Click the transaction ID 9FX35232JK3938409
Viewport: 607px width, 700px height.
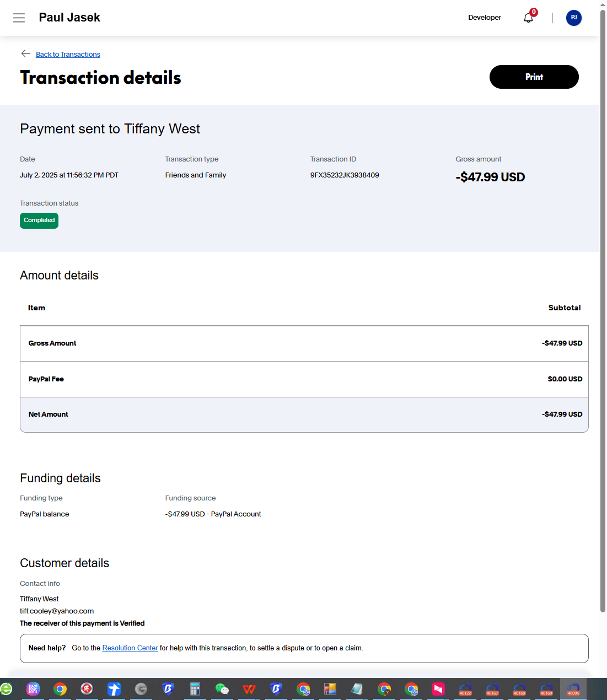(x=345, y=175)
